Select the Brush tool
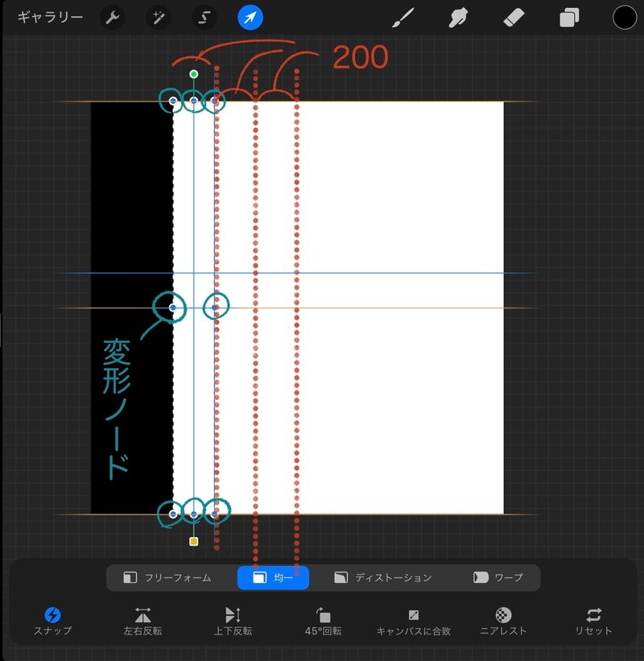The image size is (644, 661). click(x=403, y=18)
